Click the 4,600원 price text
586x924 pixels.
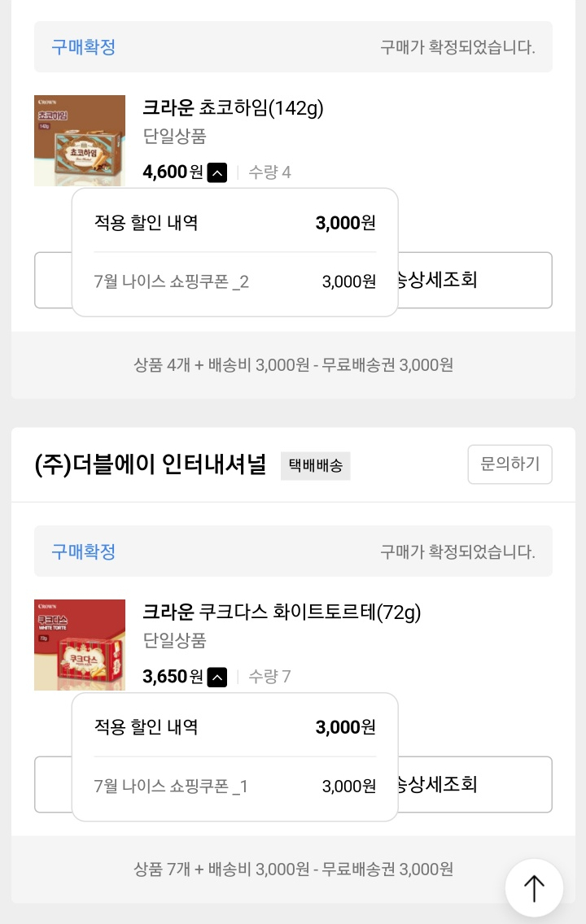(x=173, y=172)
